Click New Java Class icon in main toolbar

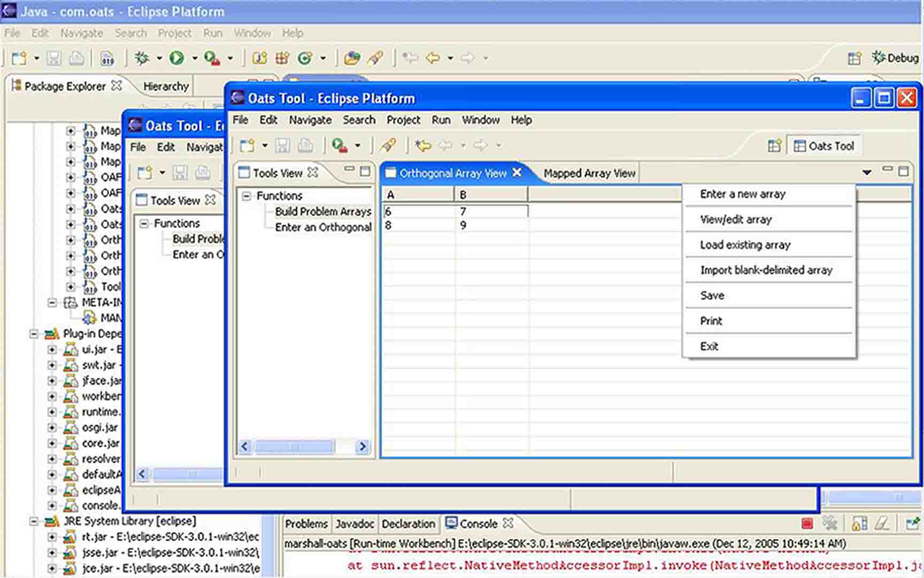[305, 58]
